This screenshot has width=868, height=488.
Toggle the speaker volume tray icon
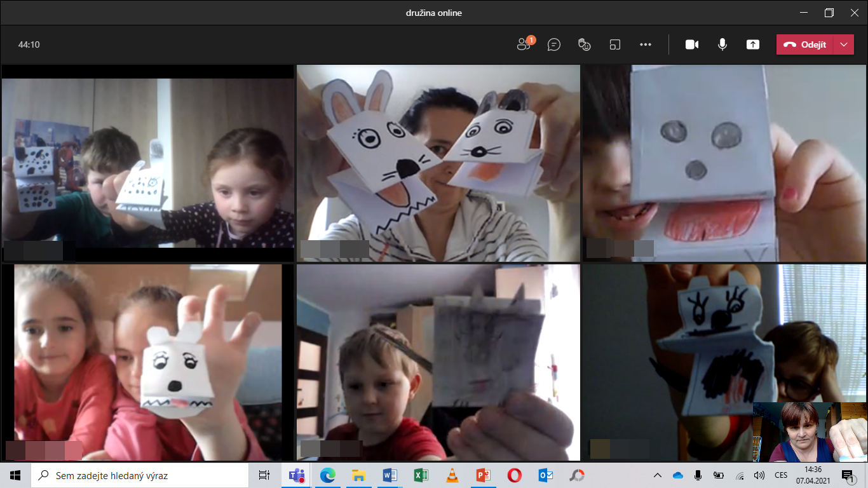[x=759, y=475]
